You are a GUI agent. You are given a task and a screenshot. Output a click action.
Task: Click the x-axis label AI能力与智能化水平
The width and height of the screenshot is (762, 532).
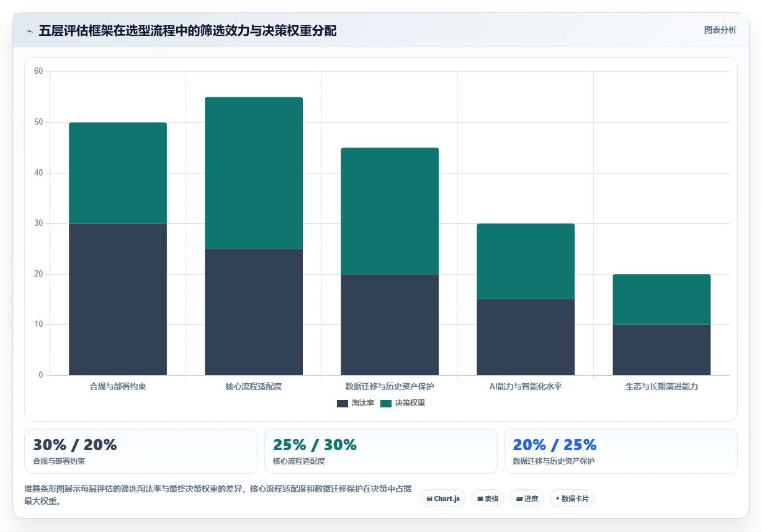(526, 386)
